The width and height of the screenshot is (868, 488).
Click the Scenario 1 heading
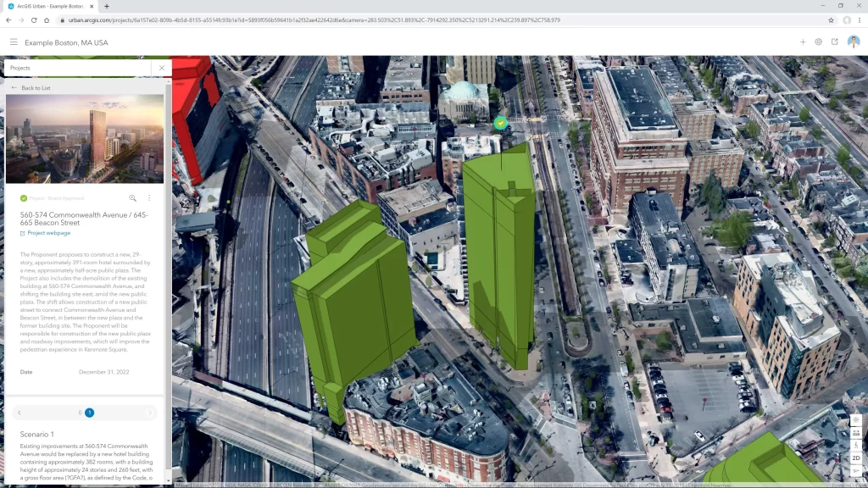(37, 435)
